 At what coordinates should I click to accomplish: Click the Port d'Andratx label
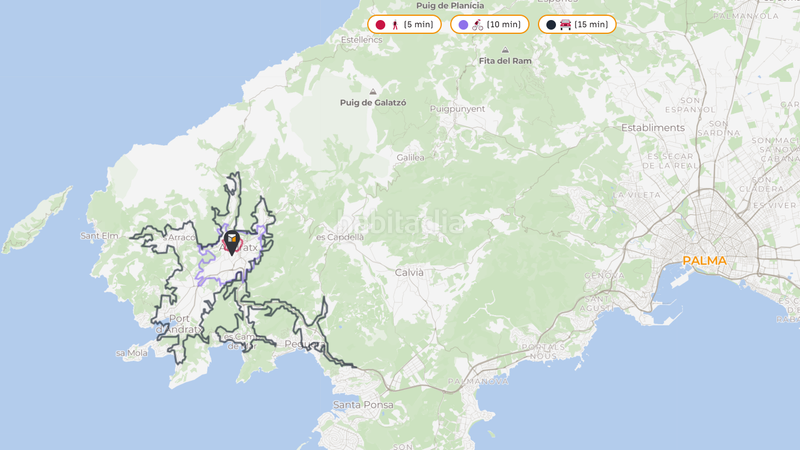pos(180,324)
